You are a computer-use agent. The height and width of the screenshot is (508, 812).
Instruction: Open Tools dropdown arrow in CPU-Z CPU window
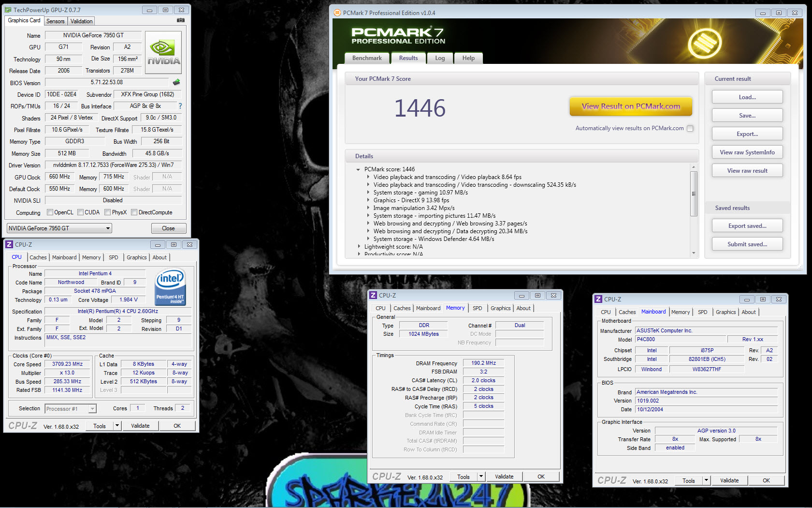(x=117, y=426)
